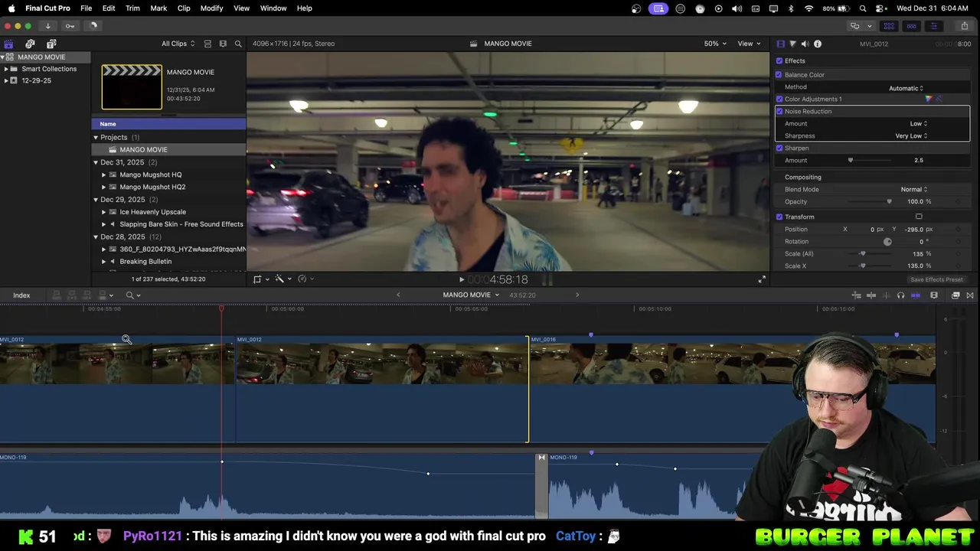Image resolution: width=980 pixels, height=551 pixels.
Task: Click the browser search magnifier icon
Action: pyautogui.click(x=238, y=44)
